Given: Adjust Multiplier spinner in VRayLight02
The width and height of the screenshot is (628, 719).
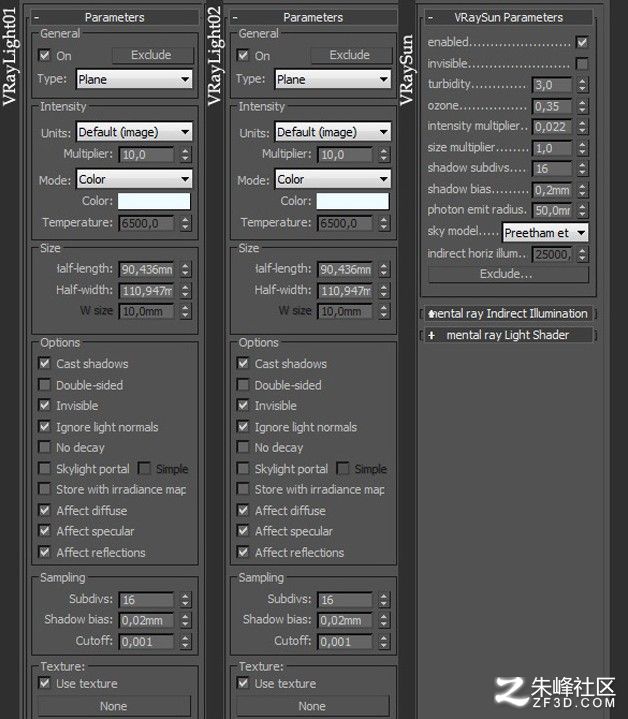Looking at the screenshot, I should 384,155.
